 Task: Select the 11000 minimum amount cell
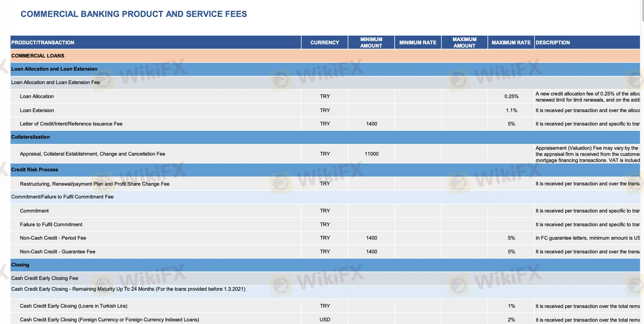372,154
